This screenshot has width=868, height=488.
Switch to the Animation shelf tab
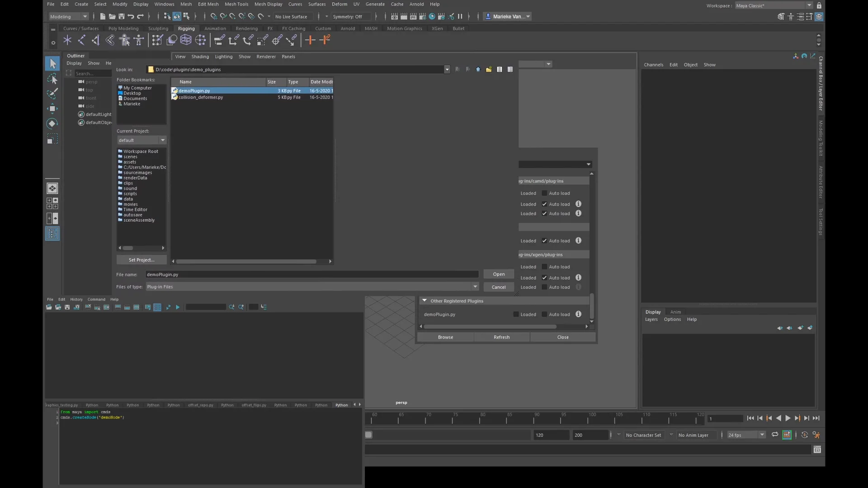[x=215, y=28]
